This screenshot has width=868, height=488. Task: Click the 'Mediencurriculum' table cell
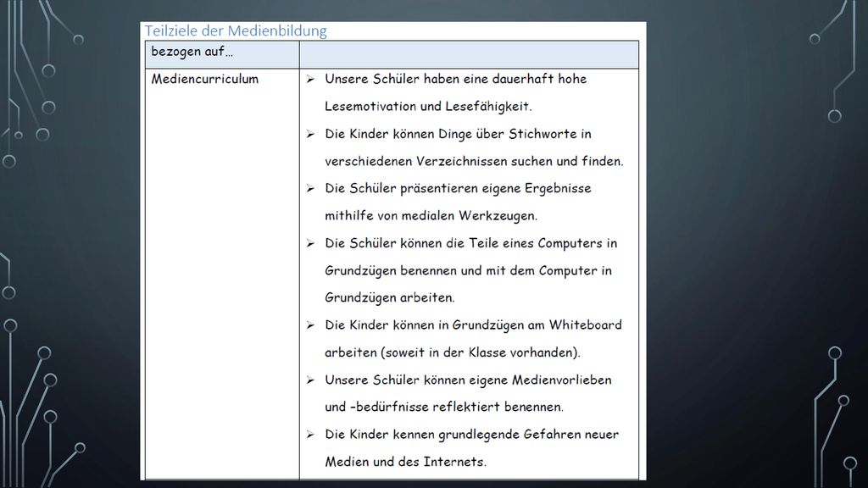point(222,274)
